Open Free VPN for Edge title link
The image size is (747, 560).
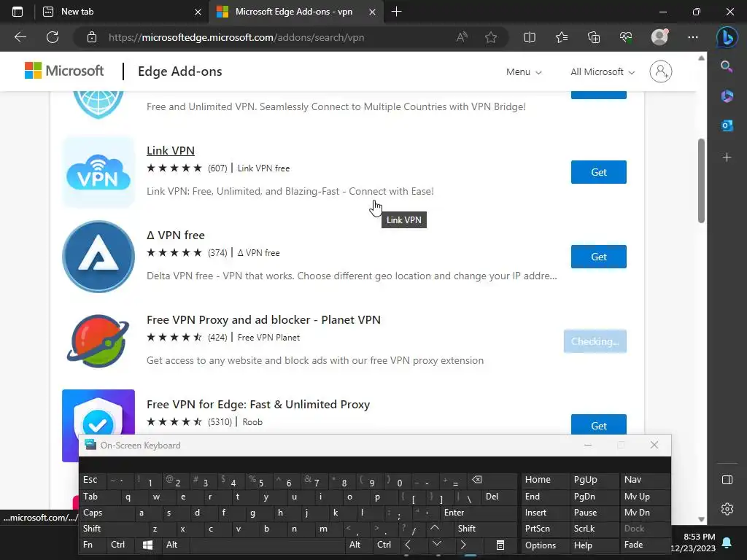click(258, 404)
